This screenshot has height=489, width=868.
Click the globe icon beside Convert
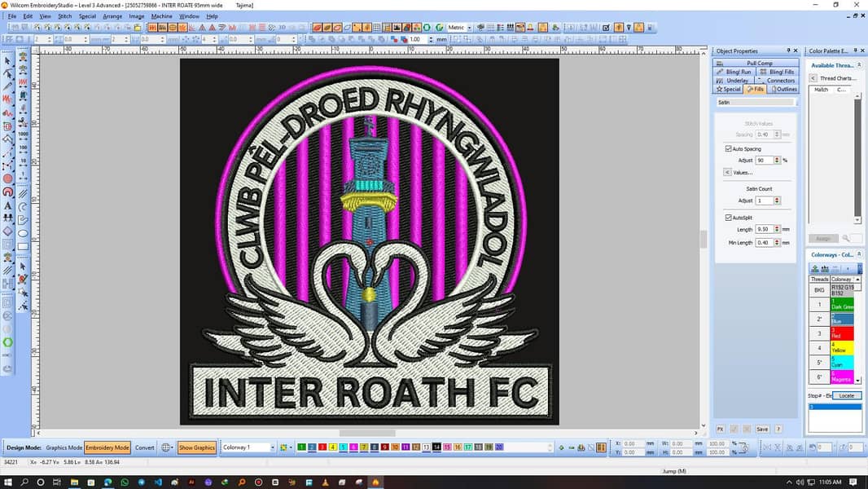pos(166,447)
